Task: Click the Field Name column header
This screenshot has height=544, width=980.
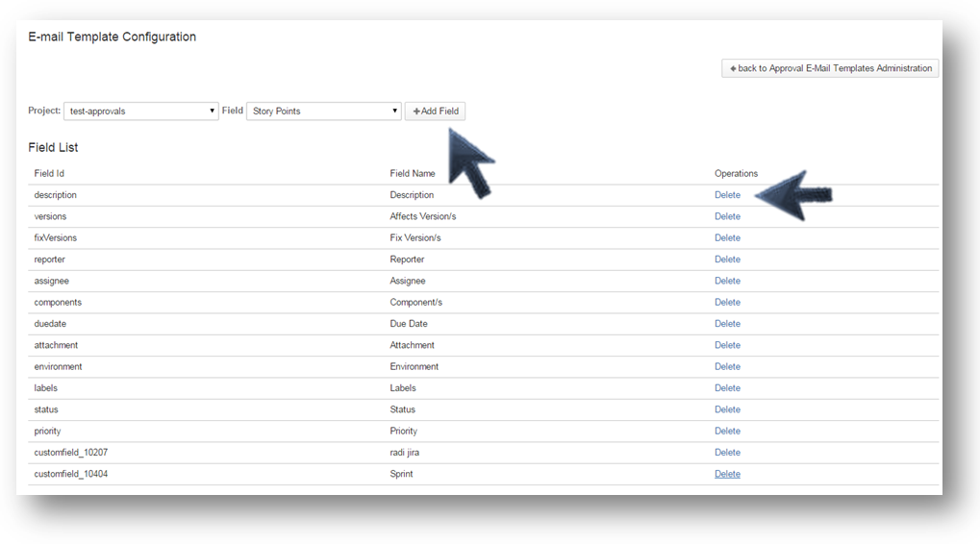Action: point(412,174)
